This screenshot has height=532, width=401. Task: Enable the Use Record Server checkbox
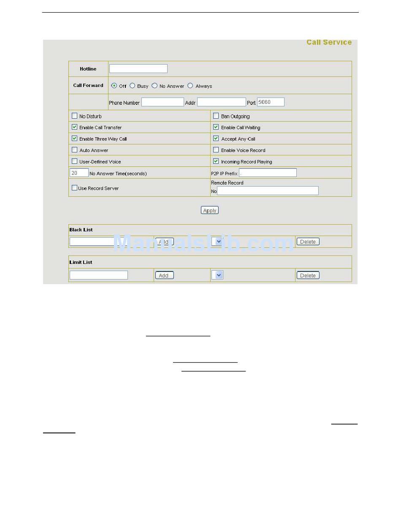point(74,188)
